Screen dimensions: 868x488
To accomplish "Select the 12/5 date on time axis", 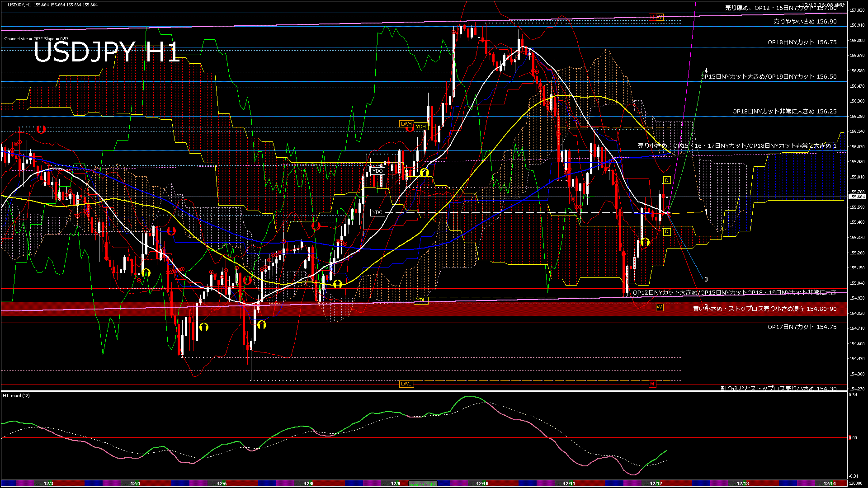I will [x=222, y=483].
